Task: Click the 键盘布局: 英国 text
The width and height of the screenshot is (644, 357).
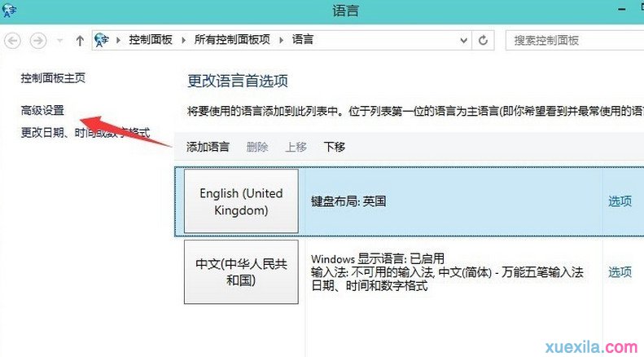Action: [348, 201]
